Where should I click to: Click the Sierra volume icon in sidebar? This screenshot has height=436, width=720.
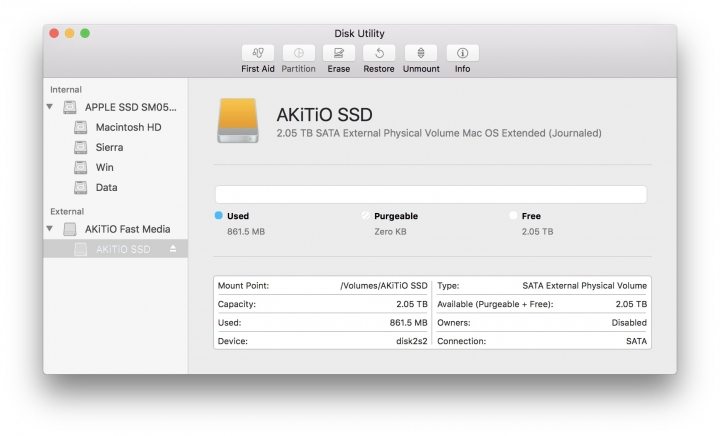[81, 147]
